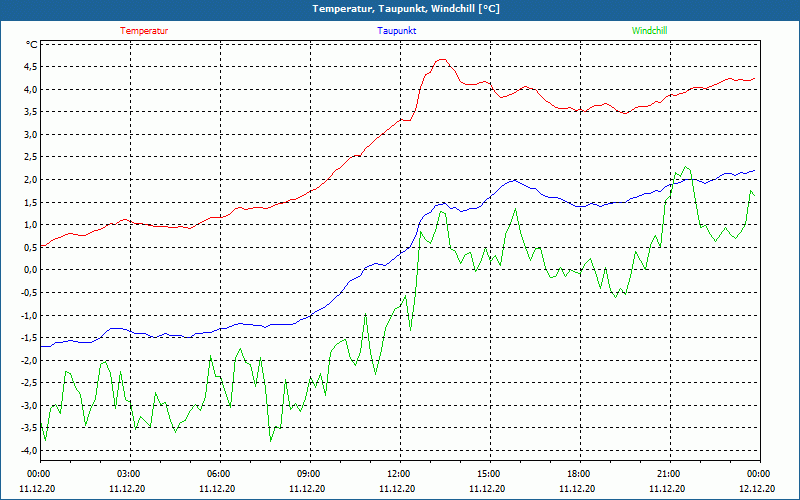Click the -1,0 y-axis value
This screenshot has width=800, height=500.
click(x=29, y=315)
